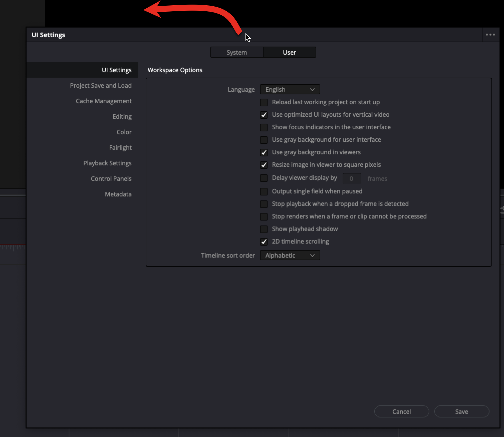The image size is (504, 437).
Task: Disable optimized UI layouts for vertical video
Action: [x=264, y=115]
